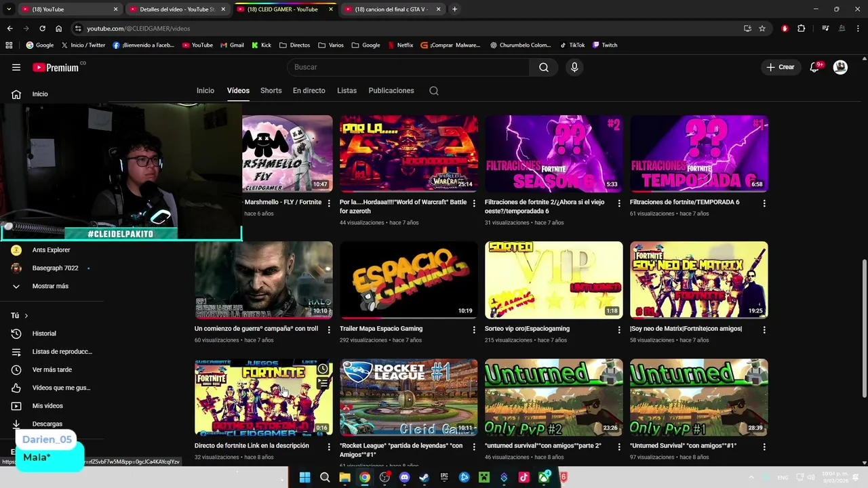Open Ants Explorer subscription
868x488 pixels.
[x=52, y=250]
